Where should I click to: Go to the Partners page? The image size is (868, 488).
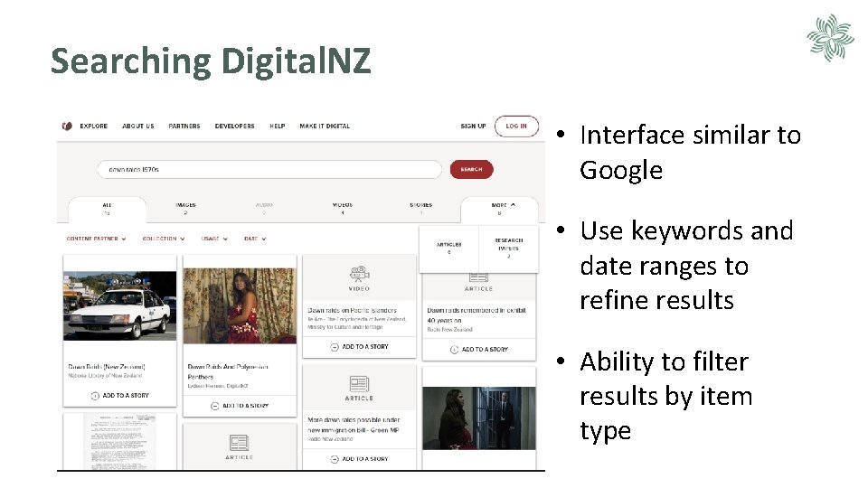[184, 127]
